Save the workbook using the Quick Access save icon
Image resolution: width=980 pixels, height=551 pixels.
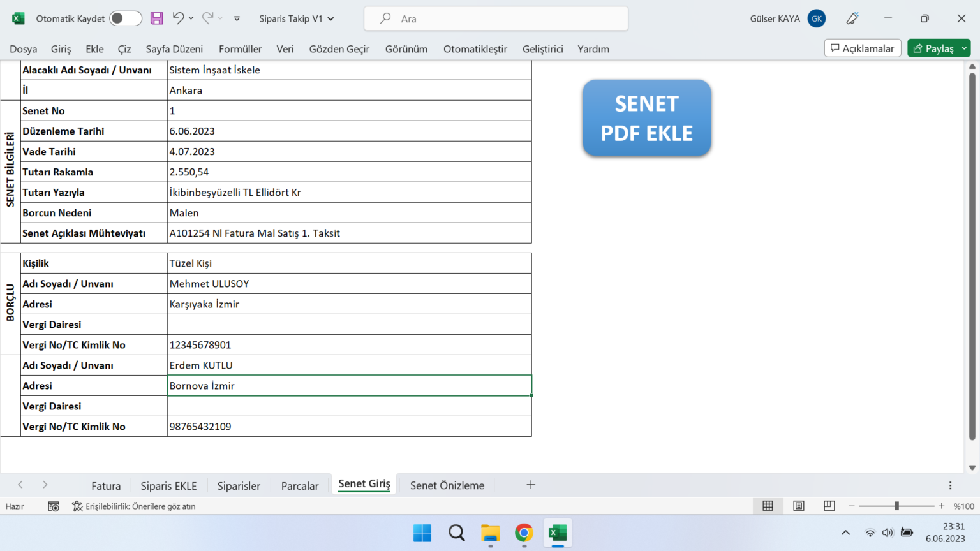[156, 18]
